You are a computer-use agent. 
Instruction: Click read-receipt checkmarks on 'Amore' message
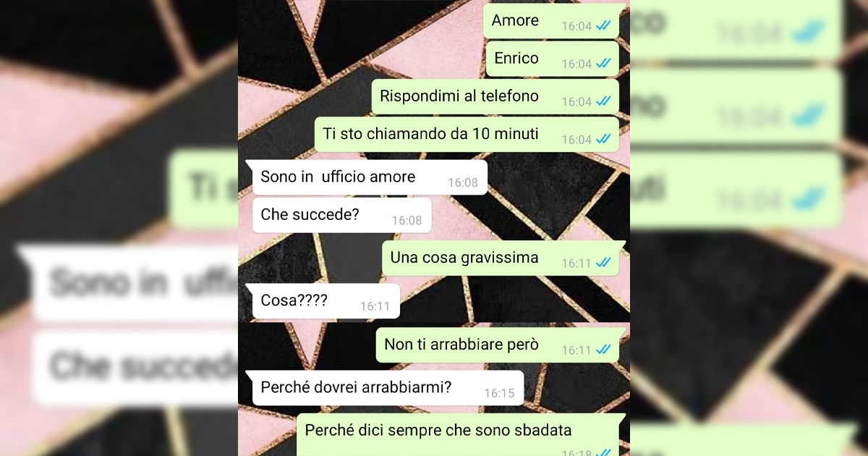[603, 26]
